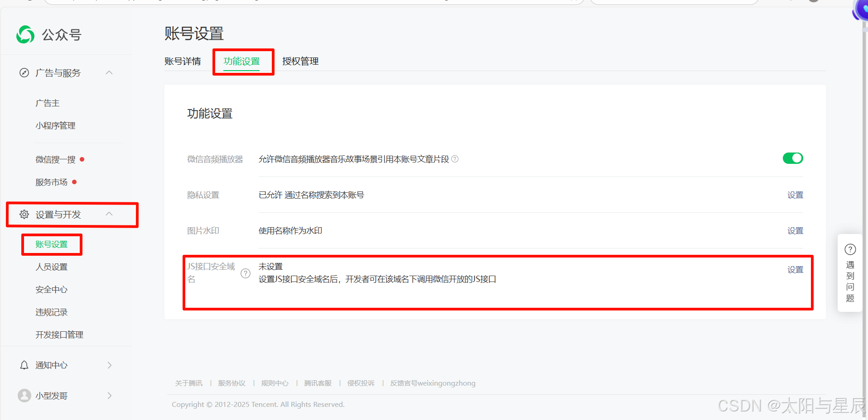Select the 功能设置 tab

241,61
